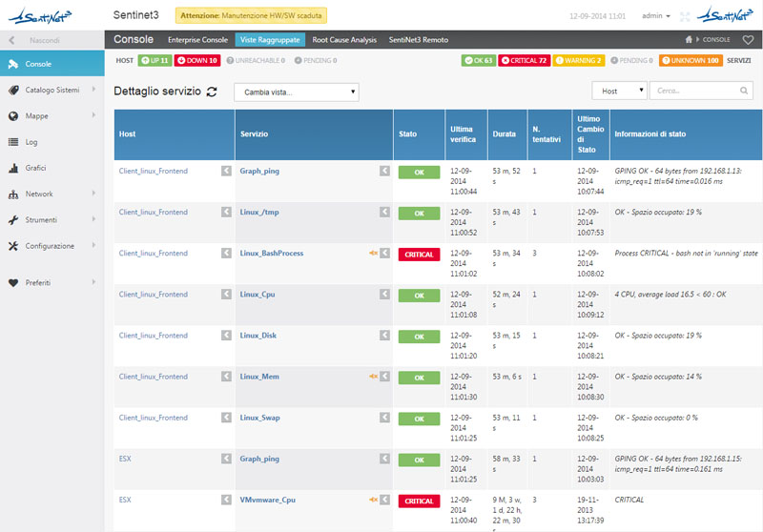Viewport: 763px width, 532px height.
Task: Click muted notification icon on Linux_Mem row
Action: [373, 377]
